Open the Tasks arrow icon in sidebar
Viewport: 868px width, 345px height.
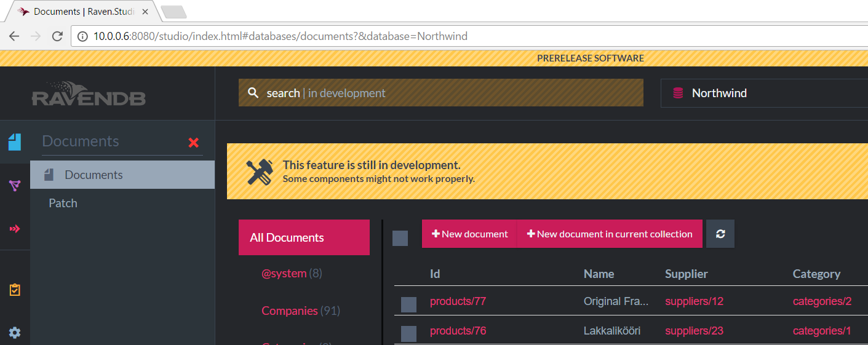tap(15, 229)
